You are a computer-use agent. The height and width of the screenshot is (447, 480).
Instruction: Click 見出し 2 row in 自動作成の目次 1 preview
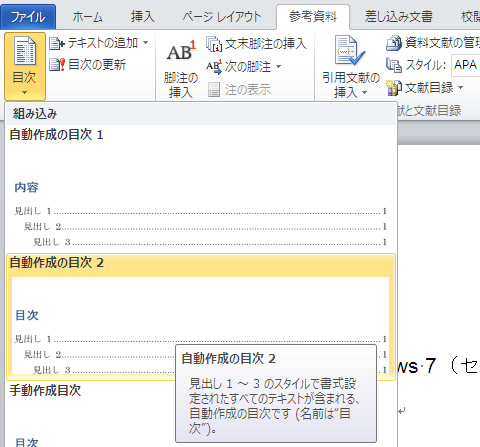coord(205,227)
